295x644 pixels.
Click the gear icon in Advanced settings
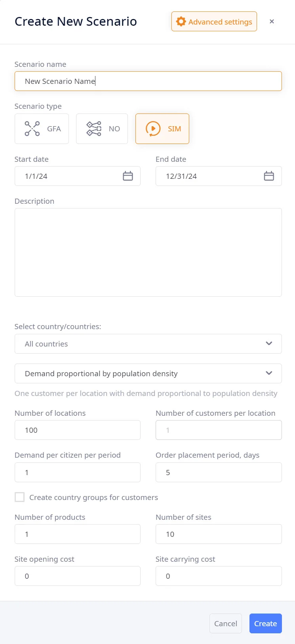(181, 22)
